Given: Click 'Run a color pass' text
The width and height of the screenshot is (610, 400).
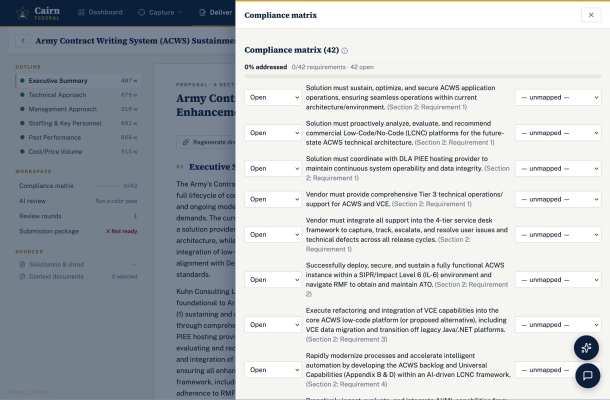Looking at the screenshot, I should coord(116,201).
